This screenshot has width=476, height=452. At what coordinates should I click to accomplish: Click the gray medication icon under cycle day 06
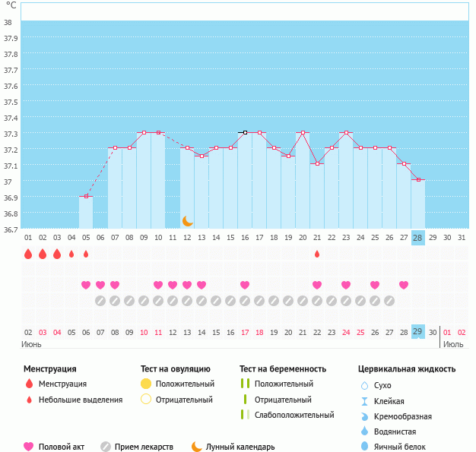click(x=100, y=301)
